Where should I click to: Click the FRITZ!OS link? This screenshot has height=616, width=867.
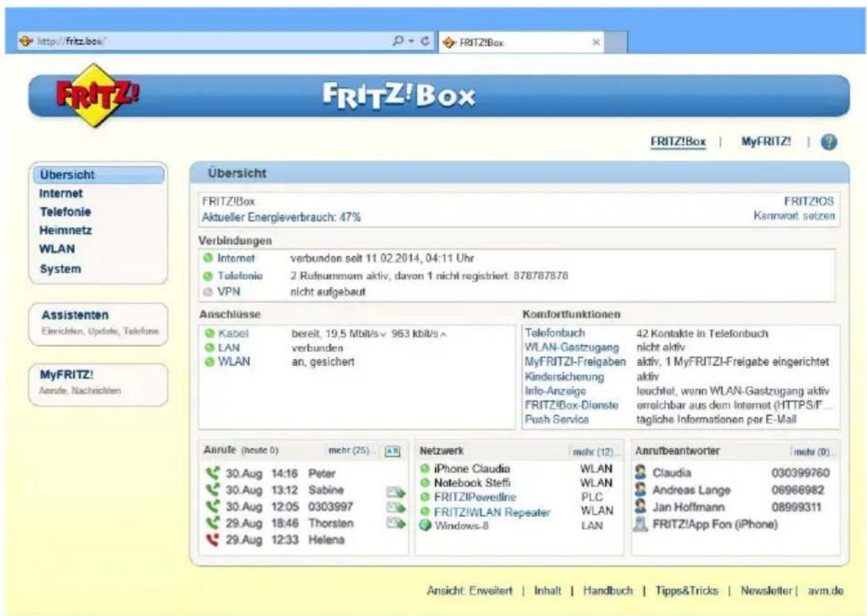click(809, 201)
